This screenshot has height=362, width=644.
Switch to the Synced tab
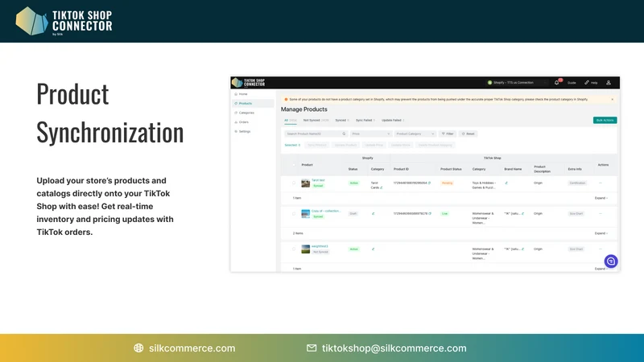click(342, 120)
